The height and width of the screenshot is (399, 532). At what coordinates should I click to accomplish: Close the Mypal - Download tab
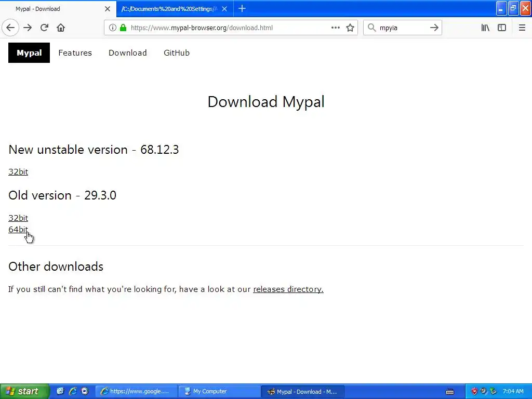108,9
